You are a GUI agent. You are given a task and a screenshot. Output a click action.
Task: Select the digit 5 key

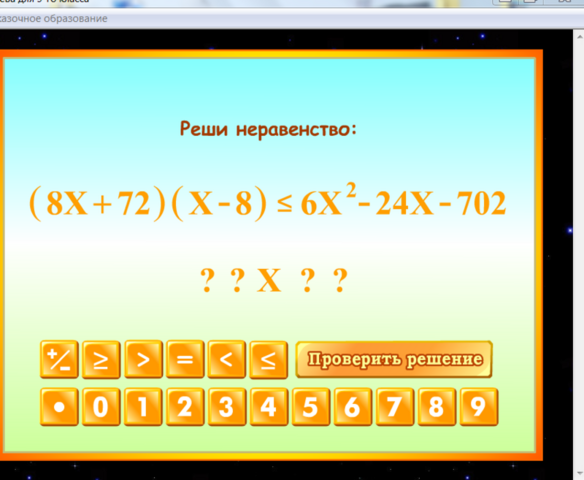311,407
